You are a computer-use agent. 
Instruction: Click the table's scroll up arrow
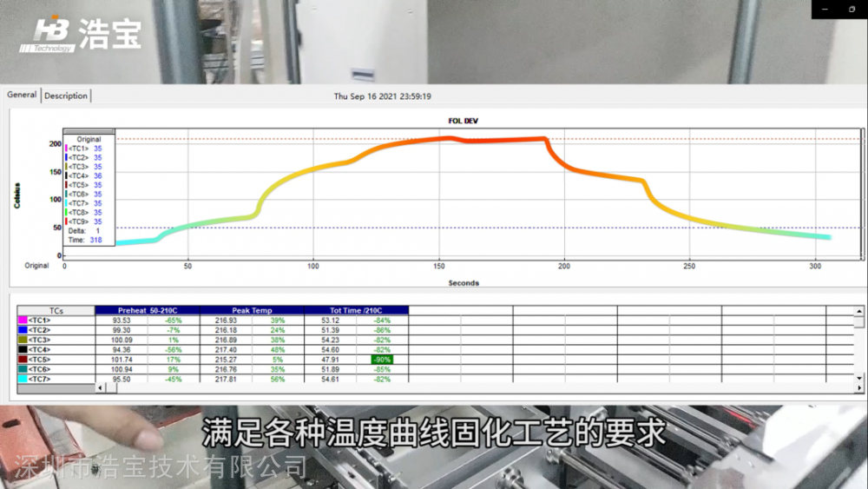pos(859,311)
